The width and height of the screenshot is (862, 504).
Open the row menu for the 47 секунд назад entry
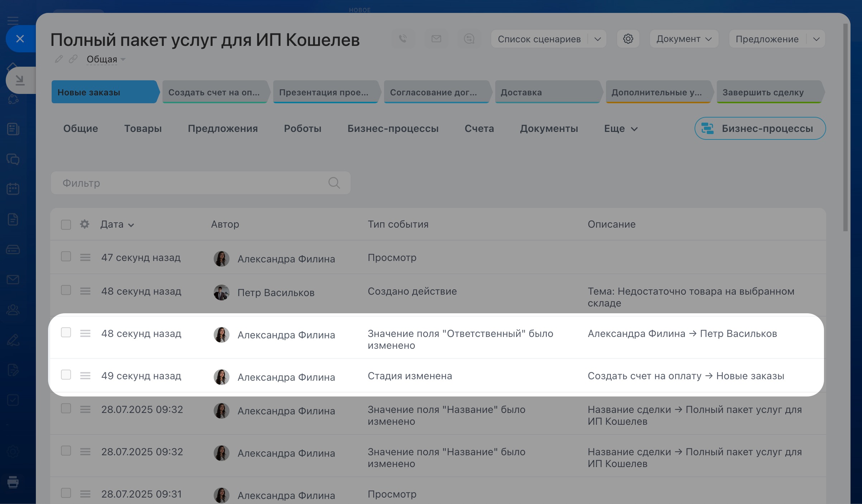(x=85, y=257)
